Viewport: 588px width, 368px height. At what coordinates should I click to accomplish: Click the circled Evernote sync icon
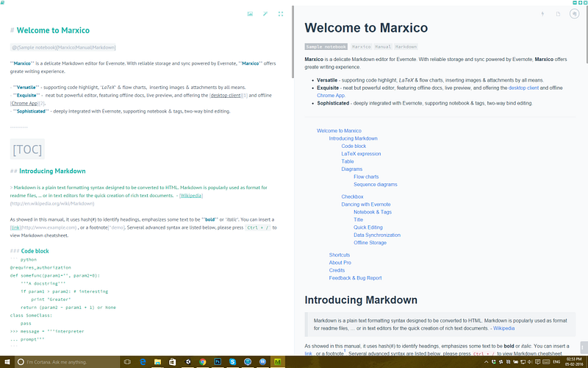pos(574,14)
